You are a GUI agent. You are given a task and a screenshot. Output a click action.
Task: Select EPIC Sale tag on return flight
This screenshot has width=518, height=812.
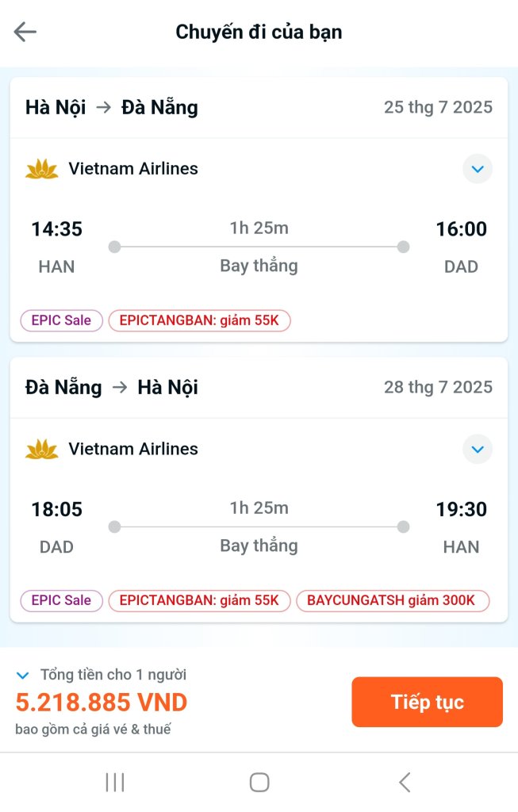pos(61,600)
